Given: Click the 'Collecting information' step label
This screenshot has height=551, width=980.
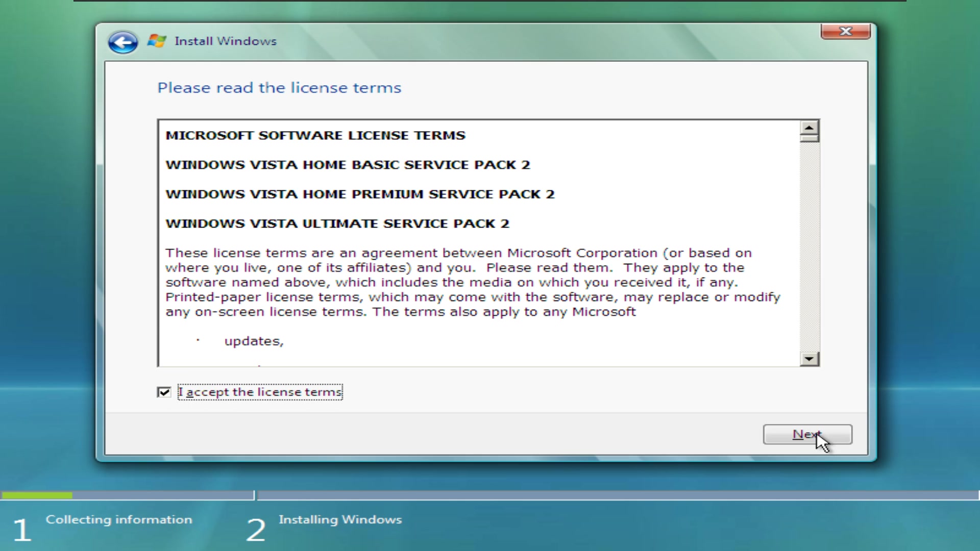Looking at the screenshot, I should [119, 519].
